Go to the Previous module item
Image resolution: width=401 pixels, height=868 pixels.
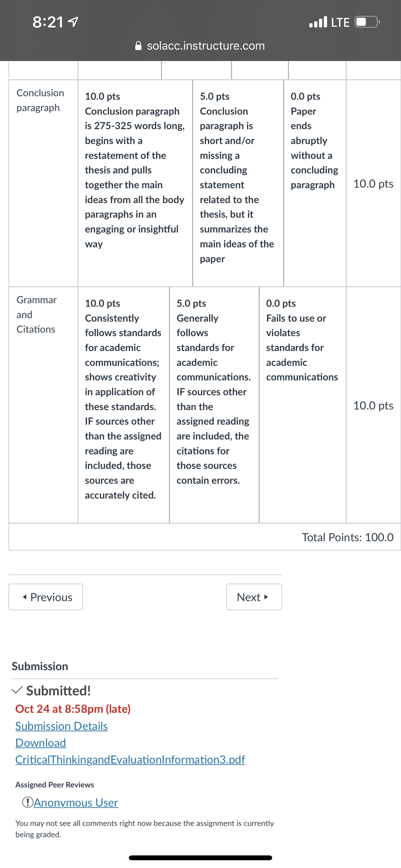(46, 597)
